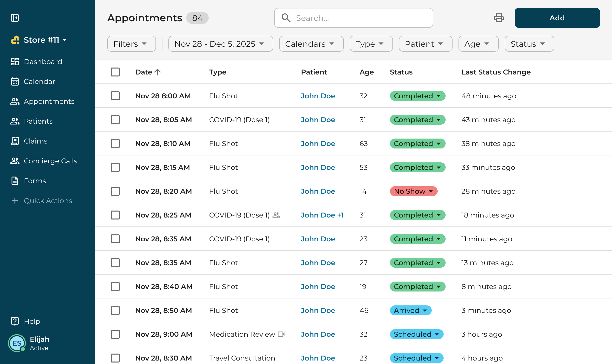Open the Filters dropdown

point(132,44)
